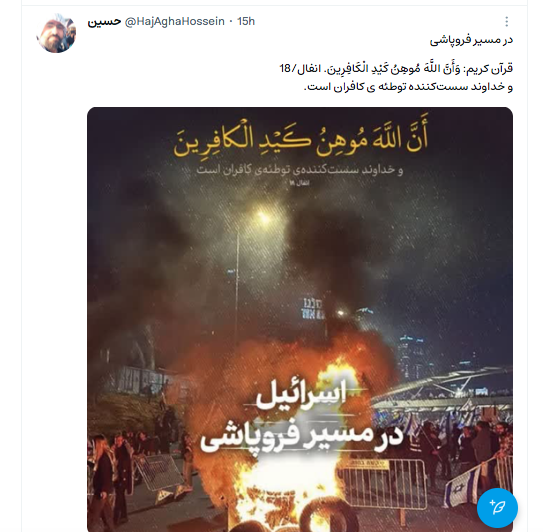Click the glowing streetlight in the photo

pyautogui.click(x=264, y=218)
